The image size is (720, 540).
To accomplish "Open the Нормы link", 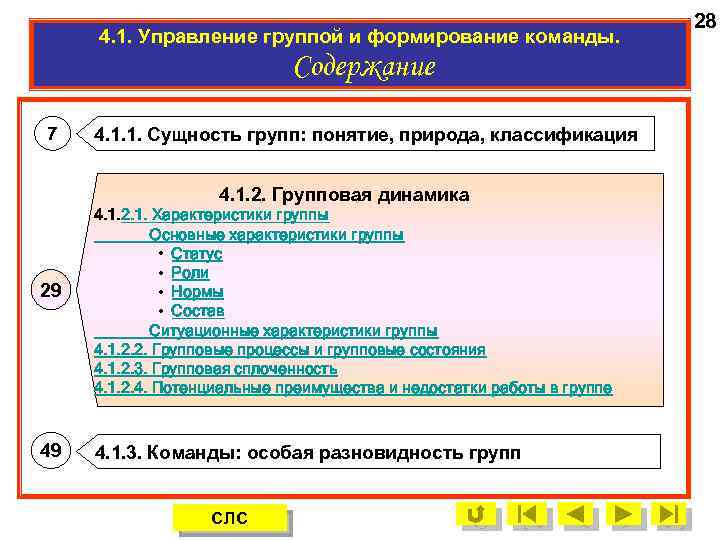I will point(197,292).
